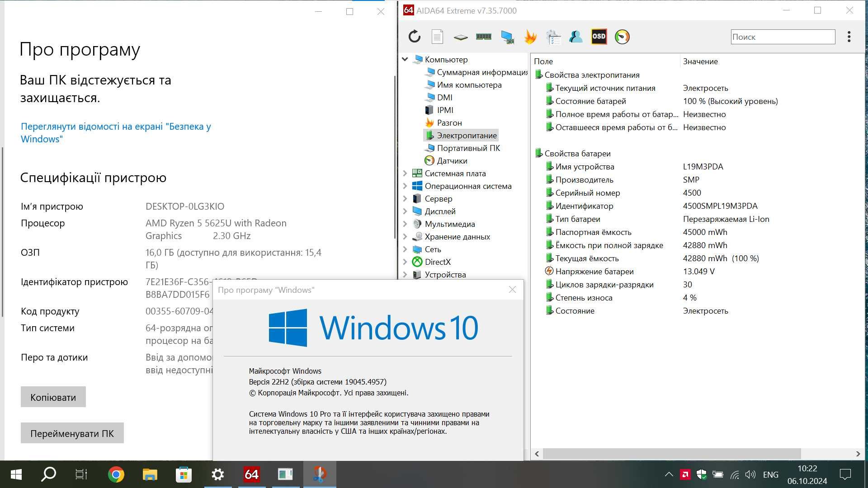Open the IPMI tree item
868x488 pixels.
pos(439,110)
